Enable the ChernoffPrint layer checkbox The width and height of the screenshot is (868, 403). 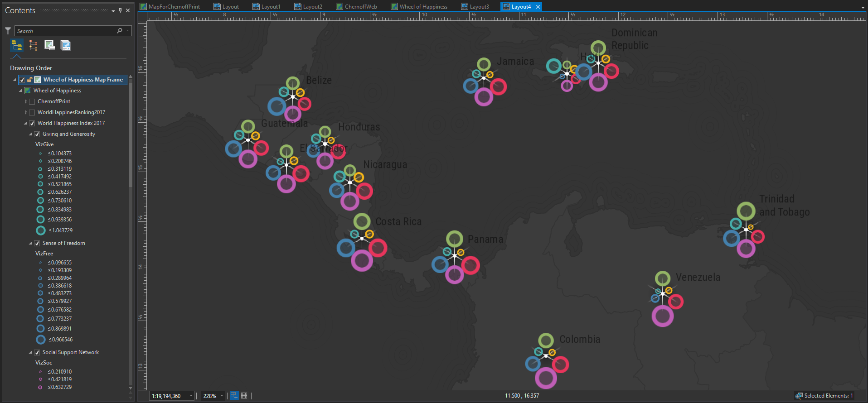point(32,101)
